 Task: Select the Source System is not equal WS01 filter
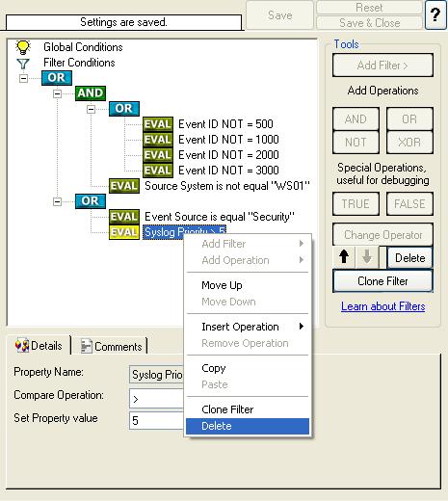point(227,186)
